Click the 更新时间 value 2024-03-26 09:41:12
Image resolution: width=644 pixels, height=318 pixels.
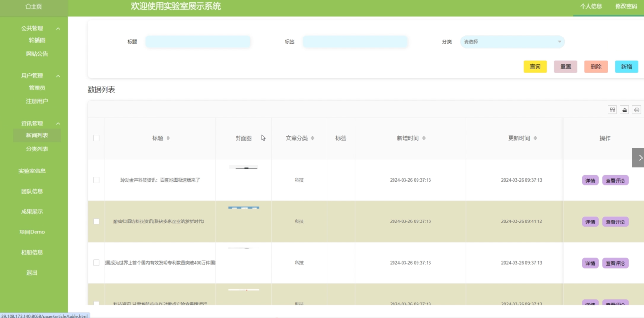tap(522, 221)
